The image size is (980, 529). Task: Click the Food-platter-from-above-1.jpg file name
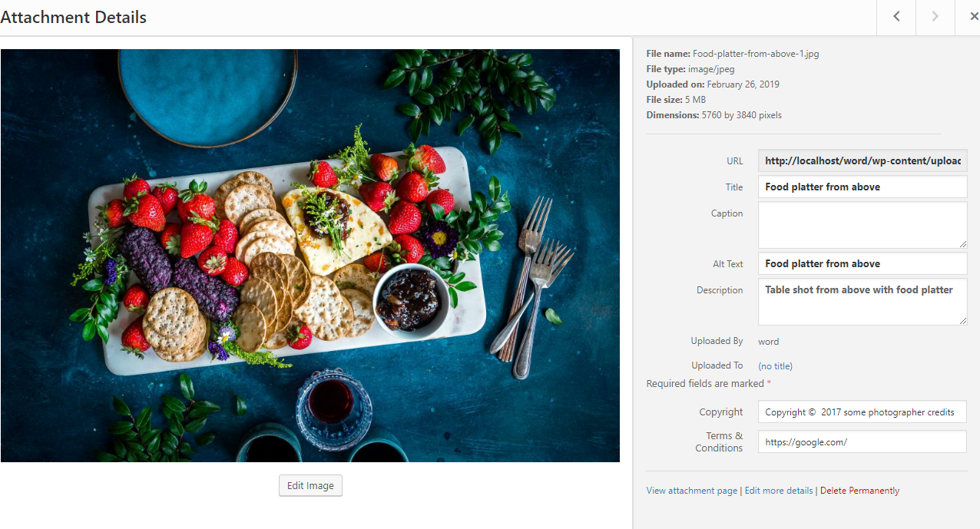[756, 54]
